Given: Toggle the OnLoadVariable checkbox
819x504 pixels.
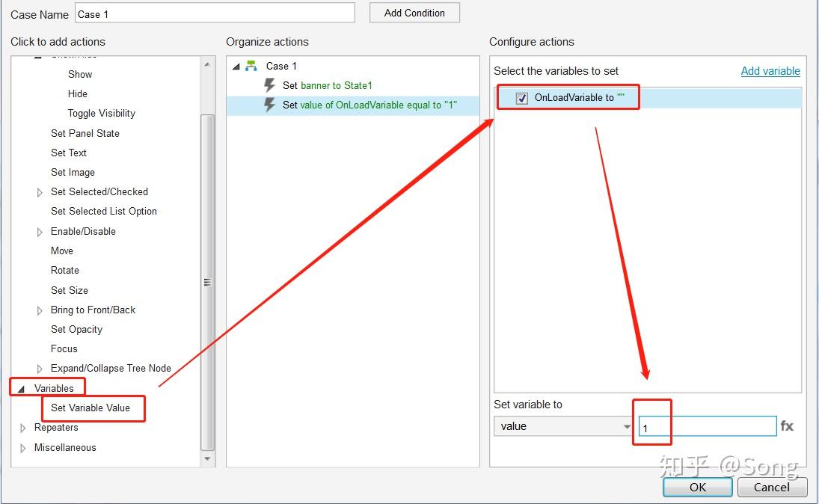Looking at the screenshot, I should point(522,98).
